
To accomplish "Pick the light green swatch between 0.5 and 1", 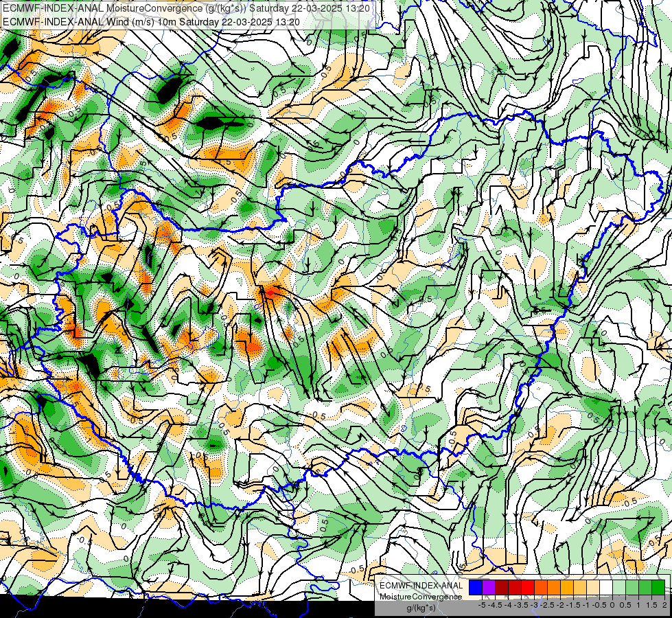I will (633, 588).
